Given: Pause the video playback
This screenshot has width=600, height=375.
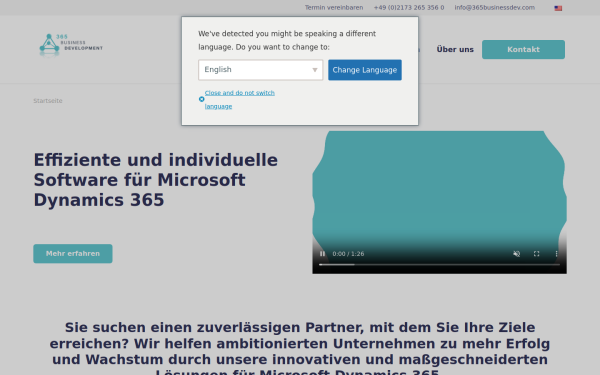Looking at the screenshot, I should [x=323, y=254].
